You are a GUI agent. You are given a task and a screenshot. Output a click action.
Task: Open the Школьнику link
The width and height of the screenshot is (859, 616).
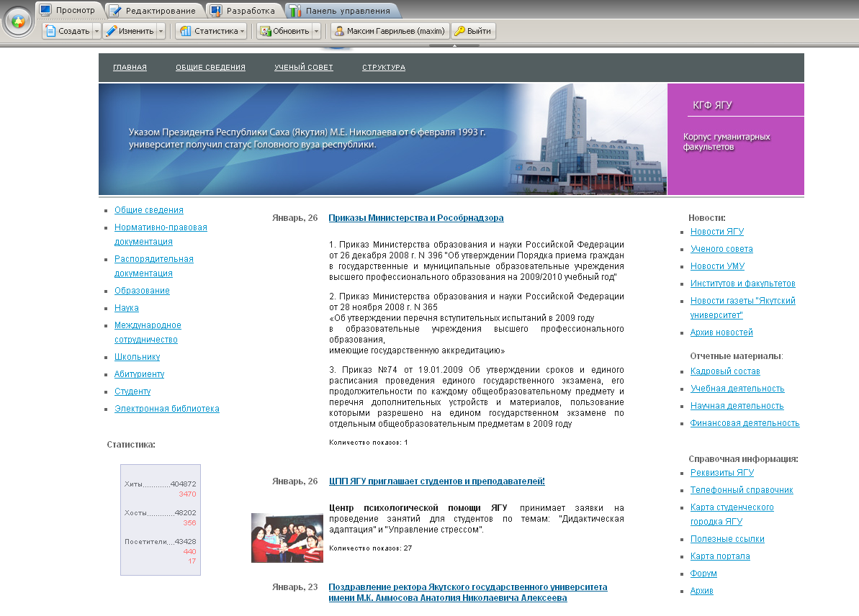137,357
